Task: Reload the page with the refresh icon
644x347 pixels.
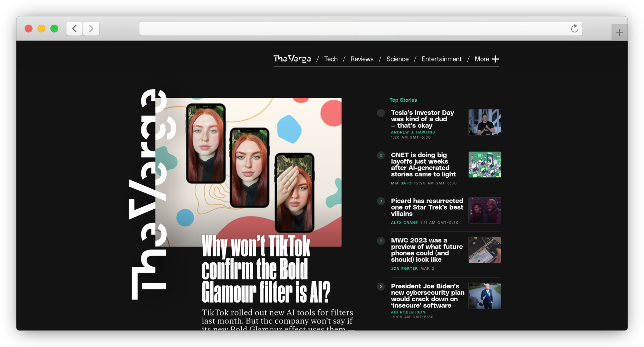Action: pos(574,29)
